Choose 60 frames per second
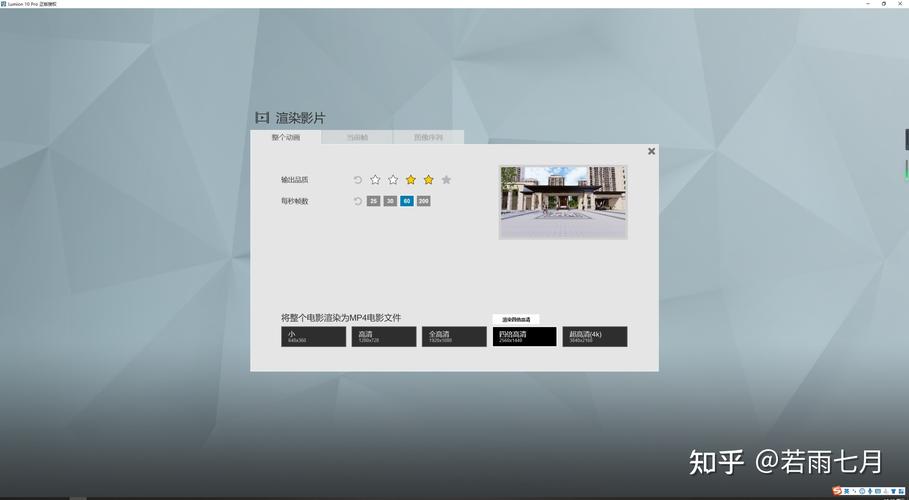The image size is (909, 500). point(407,201)
